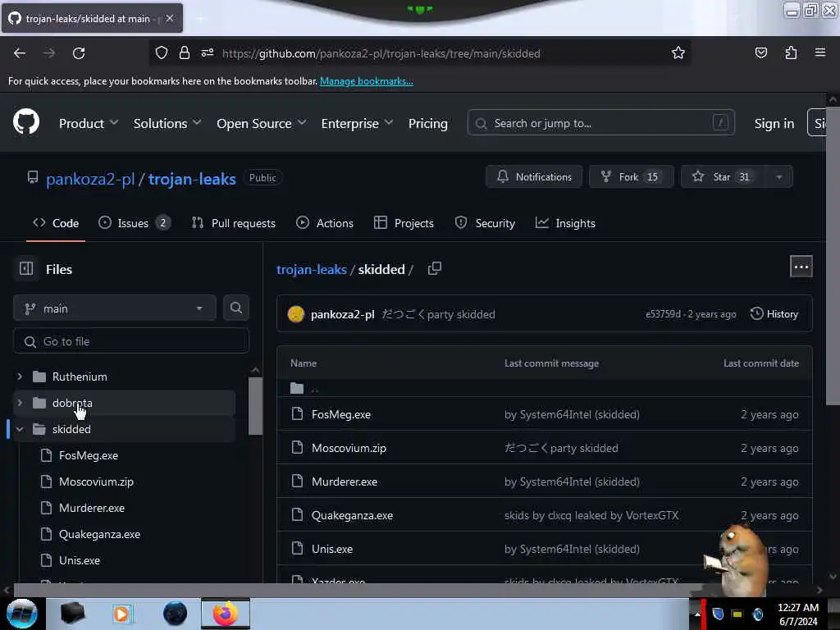
Task: Click the parent directory folder icon
Action: tap(297, 388)
